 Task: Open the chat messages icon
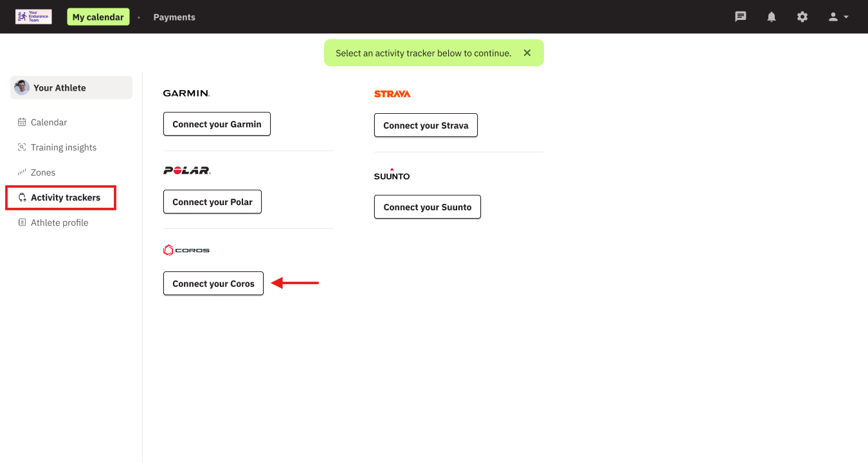741,17
